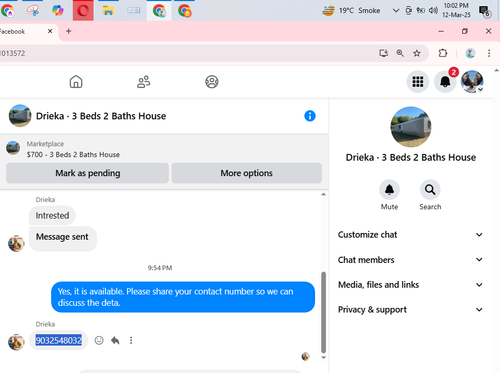Open the on-screen keyboard taskbar icon

(x=133, y=11)
